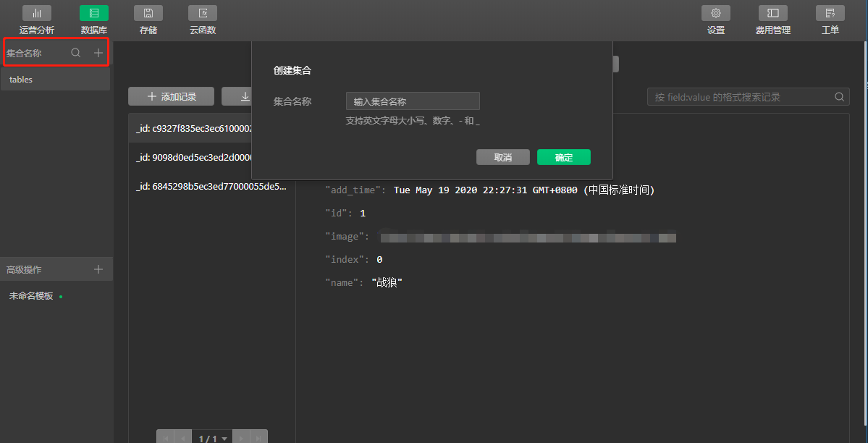
Task: Focus the field:value record search box
Action: click(748, 97)
